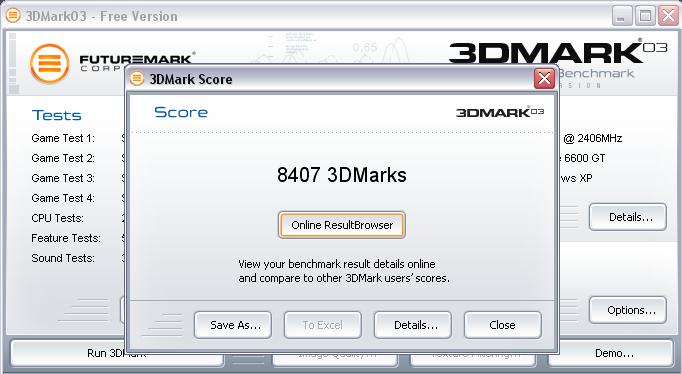Minimize the 3DMark03 main window
682x374 pixels.
point(622,16)
